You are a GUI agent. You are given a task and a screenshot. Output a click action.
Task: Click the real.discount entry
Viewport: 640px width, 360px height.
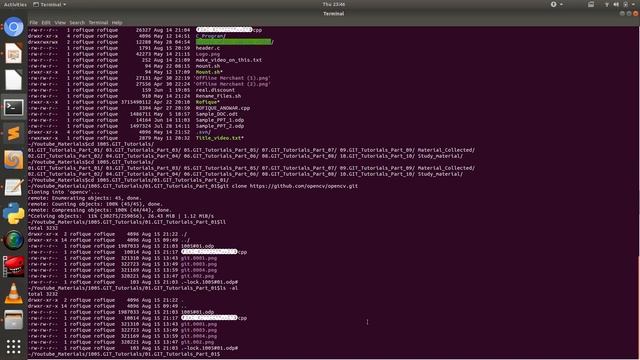pyautogui.click(x=215, y=90)
